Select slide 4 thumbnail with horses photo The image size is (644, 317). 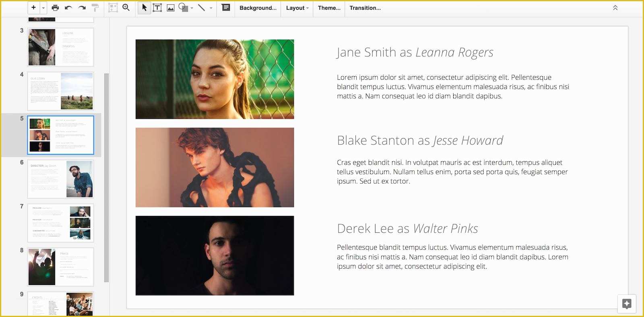(60, 91)
